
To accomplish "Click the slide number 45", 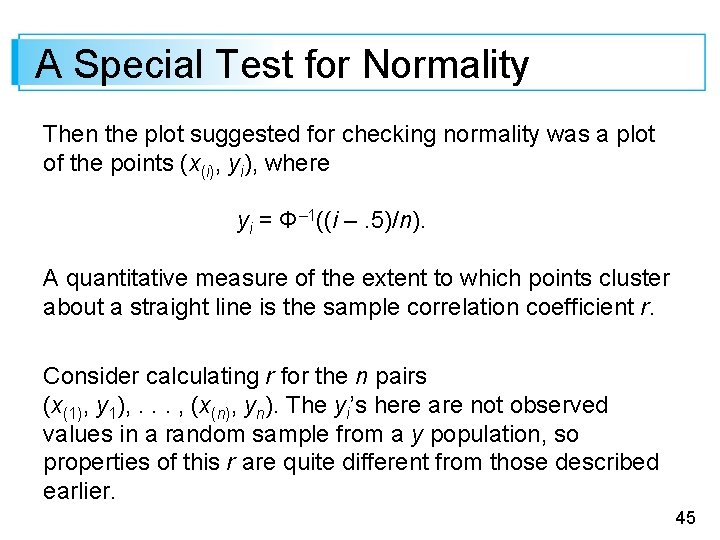I will 685,518.
